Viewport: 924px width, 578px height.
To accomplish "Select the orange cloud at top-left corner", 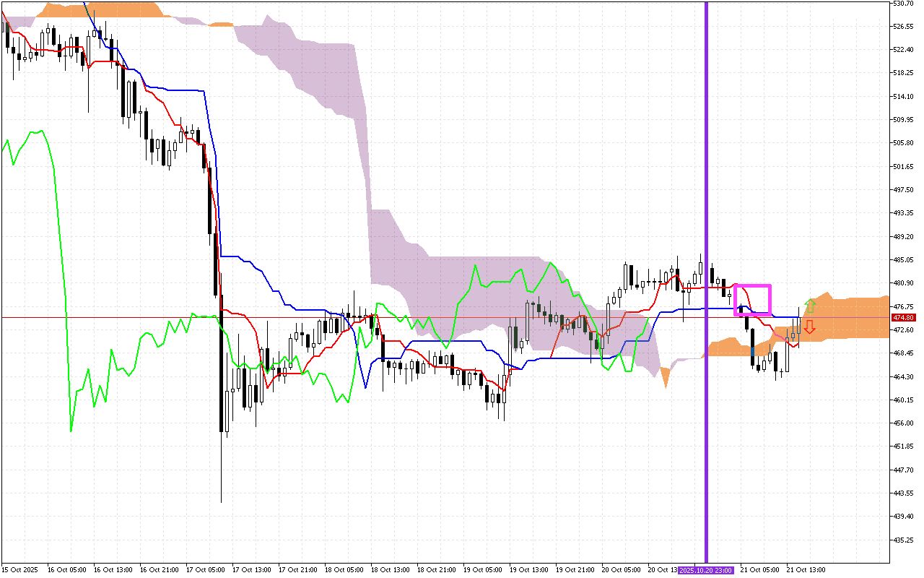I will [x=101, y=10].
